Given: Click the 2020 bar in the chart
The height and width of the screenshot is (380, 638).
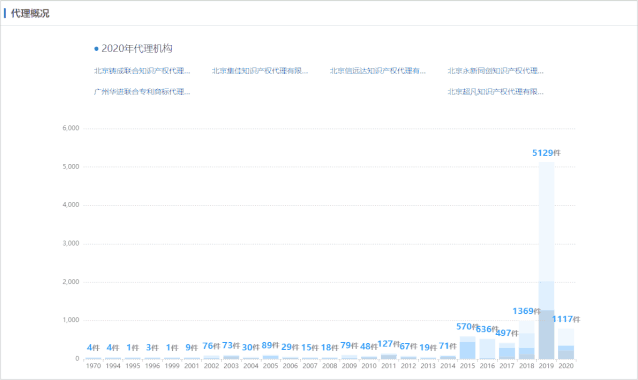Looking at the screenshot, I should point(566,344).
